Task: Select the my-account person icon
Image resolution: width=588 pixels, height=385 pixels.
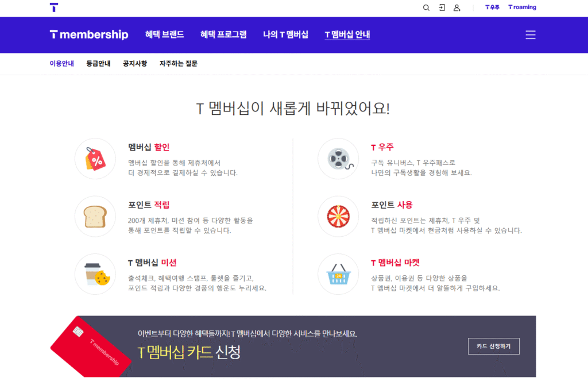Action: click(457, 7)
